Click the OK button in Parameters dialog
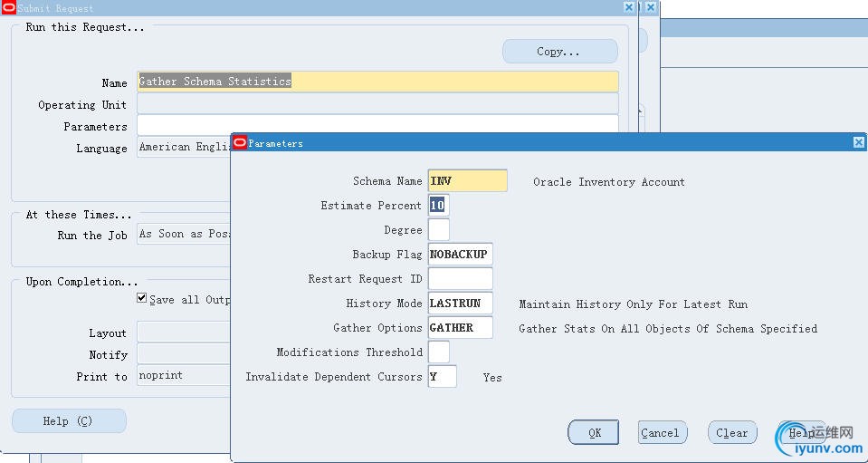Screen dimensions: 868x463 593,432
